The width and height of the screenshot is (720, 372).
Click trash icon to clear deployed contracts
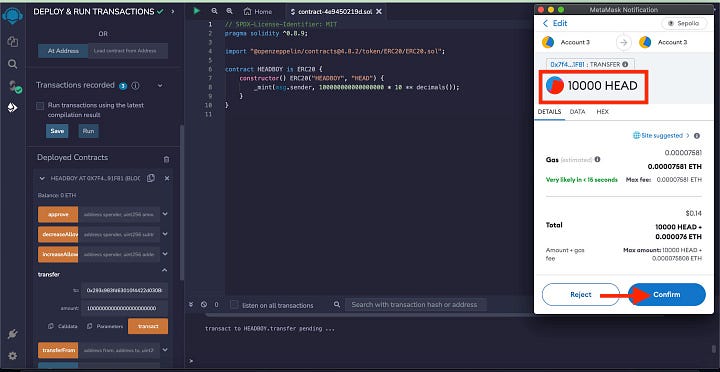click(166, 159)
